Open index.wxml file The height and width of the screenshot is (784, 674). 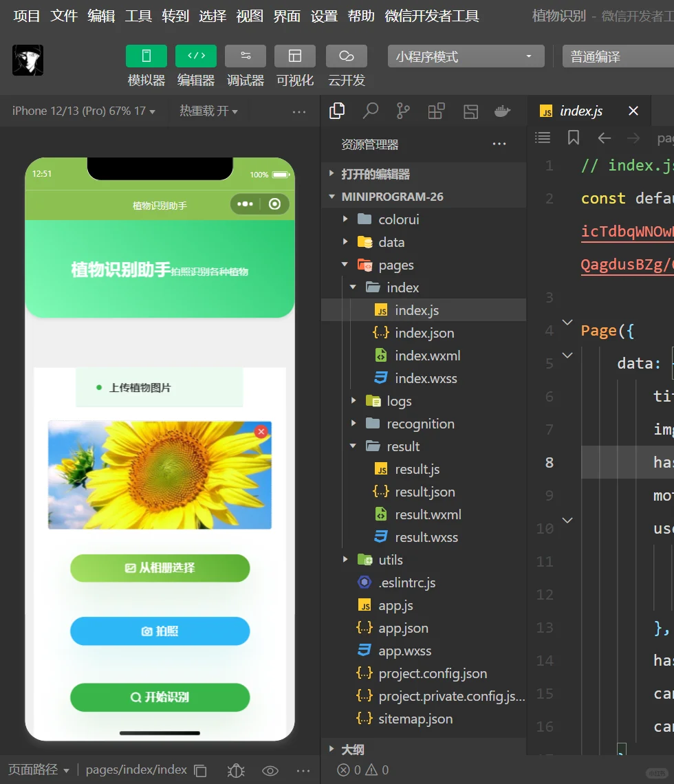(424, 356)
